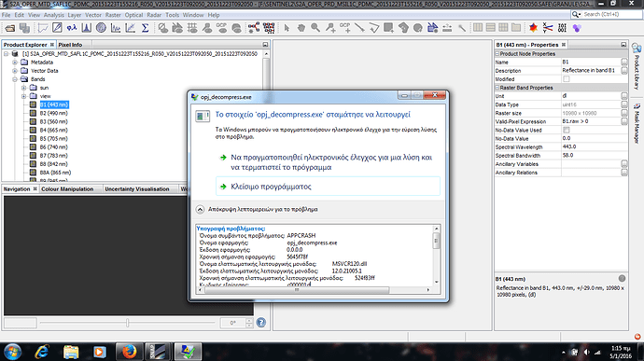
Task: Select the Draw Rectangle tool
Action: coord(388,28)
